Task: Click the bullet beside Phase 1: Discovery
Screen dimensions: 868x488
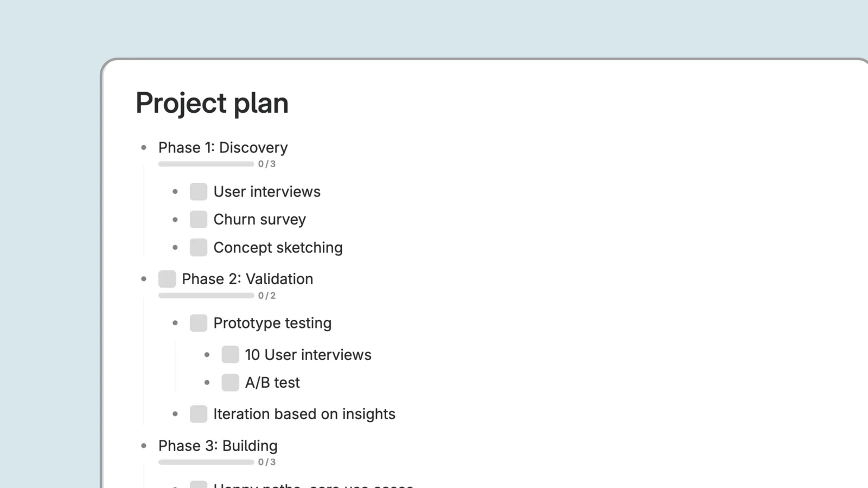Action: click(x=144, y=147)
